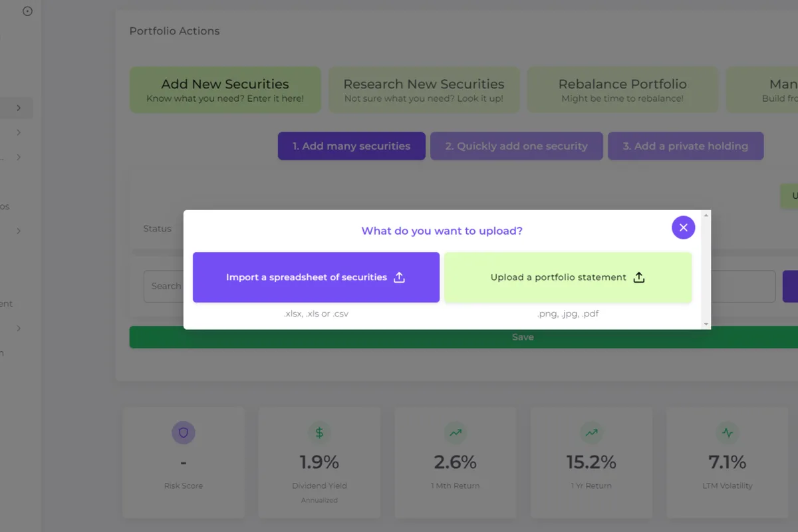This screenshot has width=798, height=532.
Task: Click the 1 Mth Return trend icon
Action: point(456,432)
